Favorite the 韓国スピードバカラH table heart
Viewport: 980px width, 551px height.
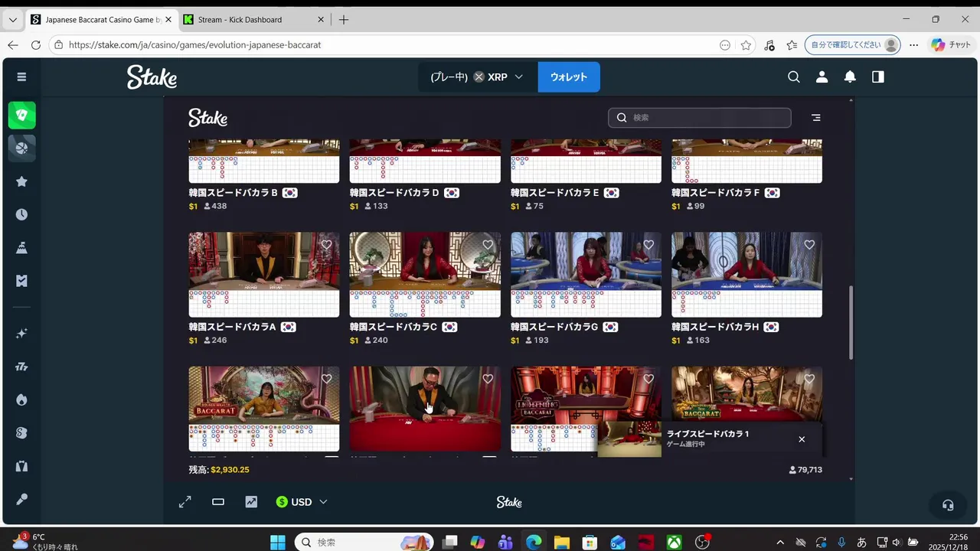pos(809,245)
